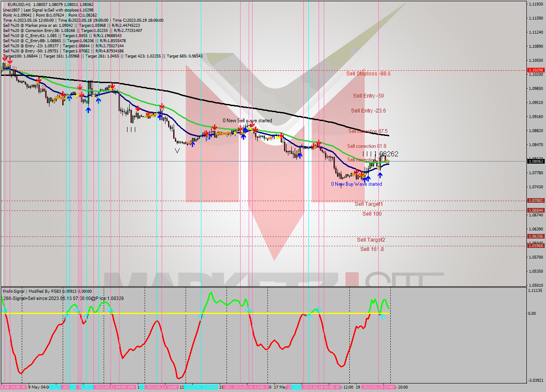The height and width of the screenshot is (392, 546).
Task: Select a blue buy arrow under the recent candles
Action: (x=380, y=176)
